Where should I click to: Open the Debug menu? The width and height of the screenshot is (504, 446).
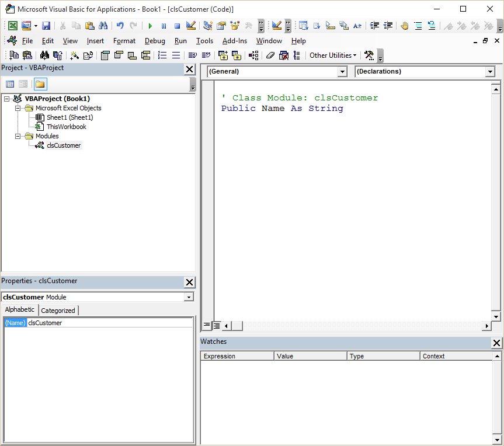155,41
